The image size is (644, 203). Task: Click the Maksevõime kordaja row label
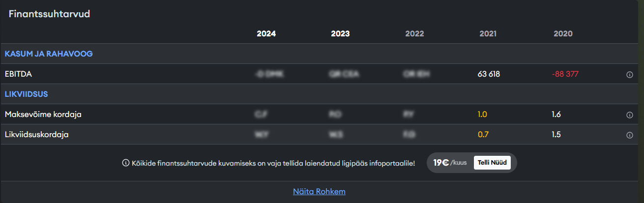[43, 115]
